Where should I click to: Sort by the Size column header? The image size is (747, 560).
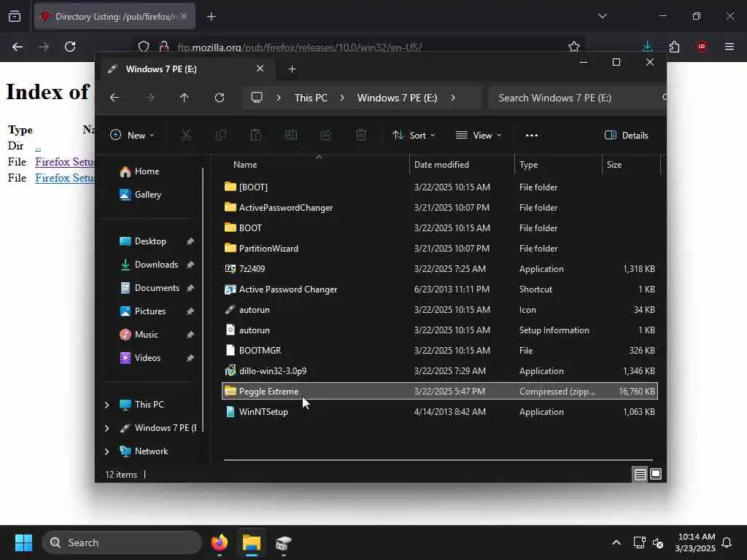(x=614, y=164)
